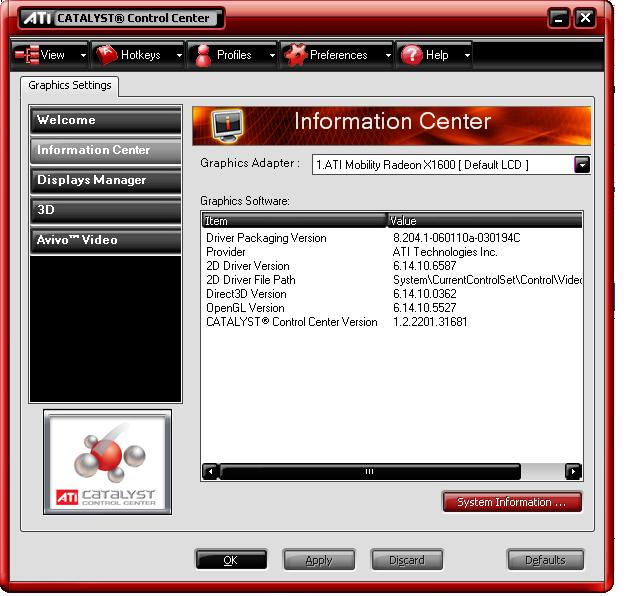Click the System Information button

tap(512, 502)
